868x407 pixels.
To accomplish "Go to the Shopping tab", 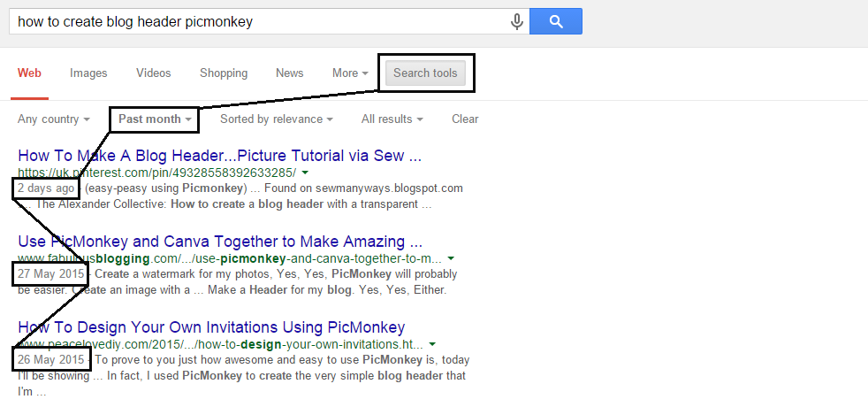I will pyautogui.click(x=224, y=73).
